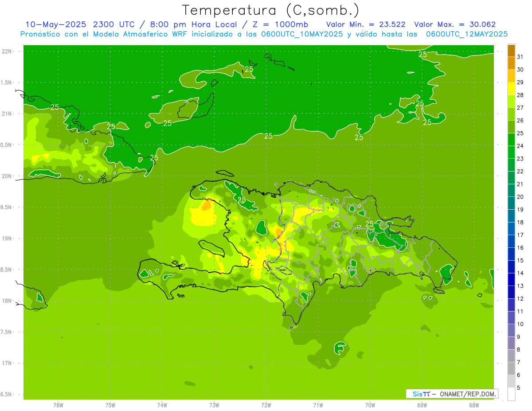The image size is (532, 411).
Task: Click the color scale value '31'
Action: point(520,57)
